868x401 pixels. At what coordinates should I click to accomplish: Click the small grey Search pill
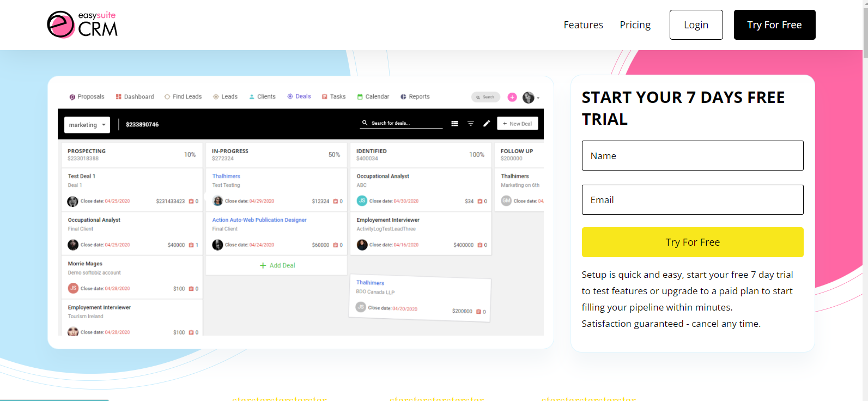point(485,97)
